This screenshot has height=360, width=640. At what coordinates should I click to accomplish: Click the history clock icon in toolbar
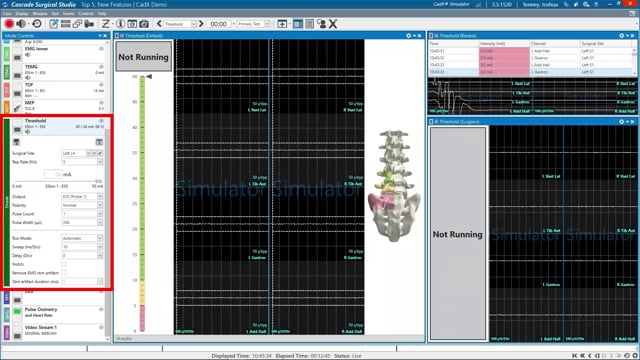point(37,24)
